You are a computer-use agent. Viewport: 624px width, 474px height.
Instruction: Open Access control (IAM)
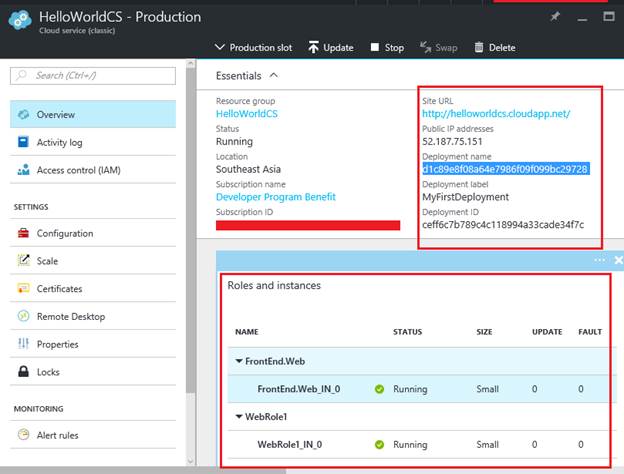tap(93, 170)
